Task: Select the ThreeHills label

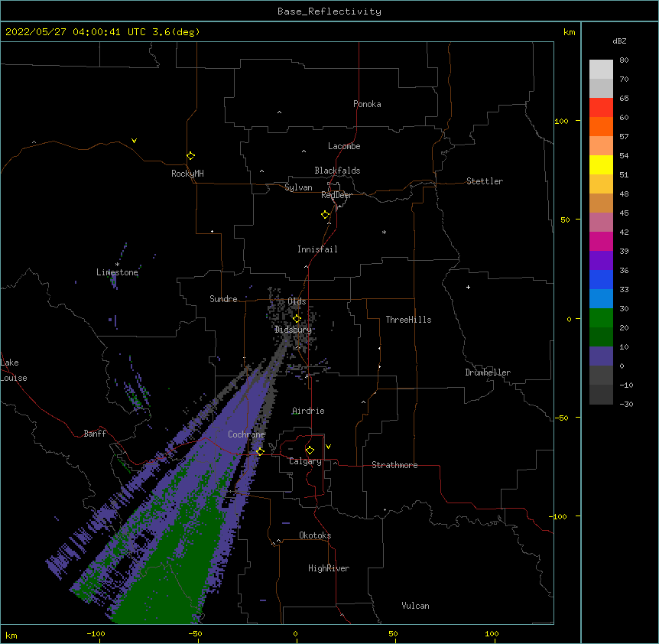Action: click(408, 320)
